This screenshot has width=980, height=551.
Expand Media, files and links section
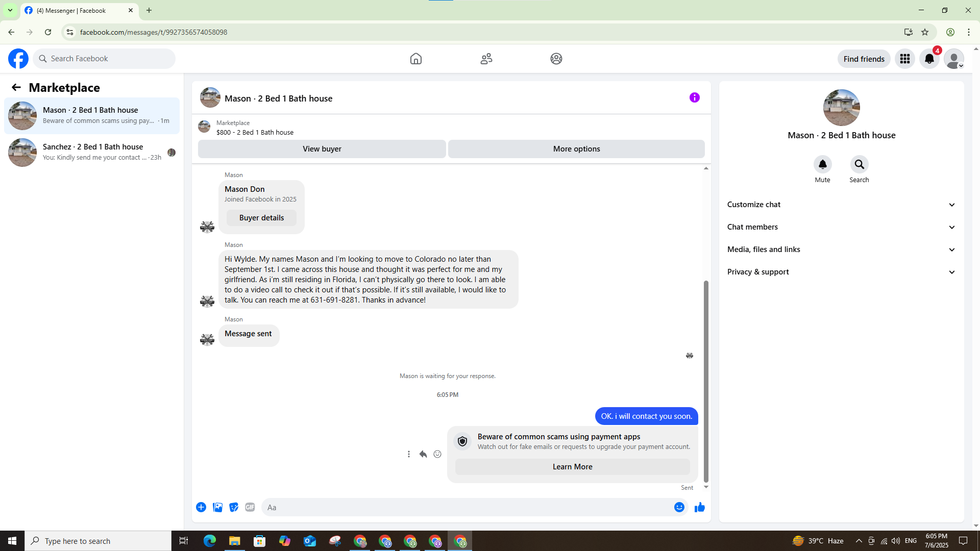(841, 249)
